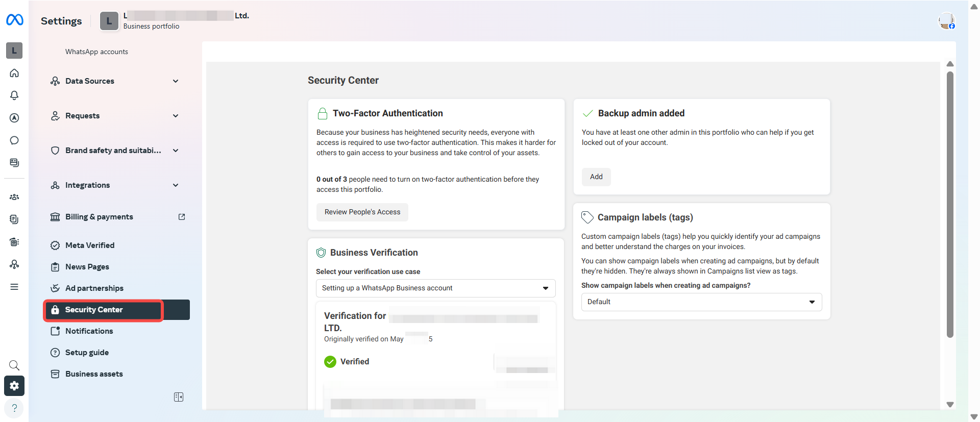Click the Add backup admin button

(x=596, y=177)
